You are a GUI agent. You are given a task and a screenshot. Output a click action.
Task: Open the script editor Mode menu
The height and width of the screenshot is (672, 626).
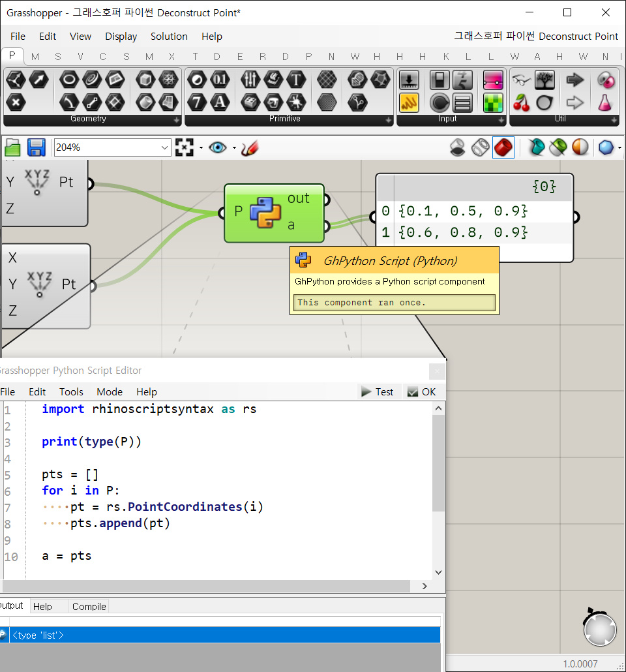coord(110,391)
